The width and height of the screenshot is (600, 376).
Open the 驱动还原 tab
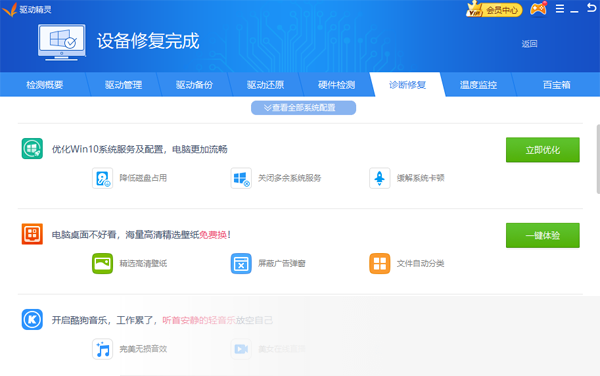point(265,85)
